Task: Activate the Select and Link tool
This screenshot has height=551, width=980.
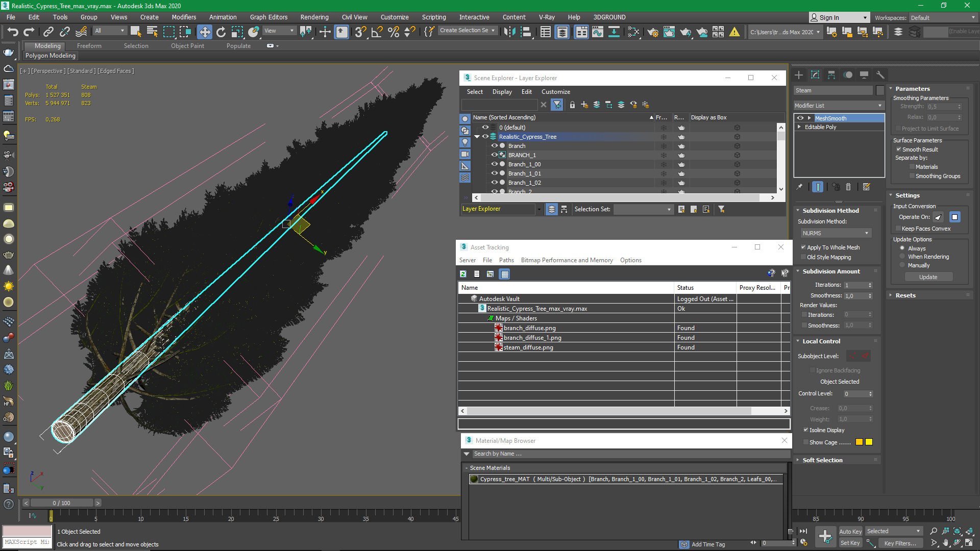Action: pyautogui.click(x=48, y=32)
